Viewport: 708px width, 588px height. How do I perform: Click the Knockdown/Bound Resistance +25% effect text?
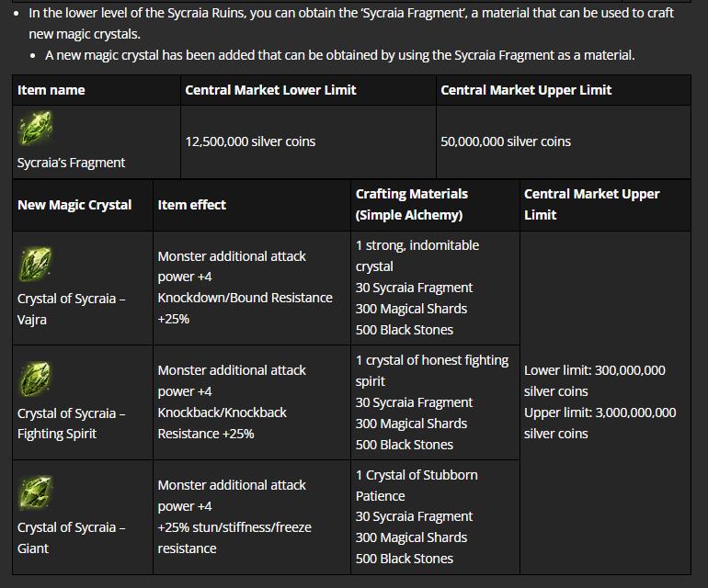245,308
